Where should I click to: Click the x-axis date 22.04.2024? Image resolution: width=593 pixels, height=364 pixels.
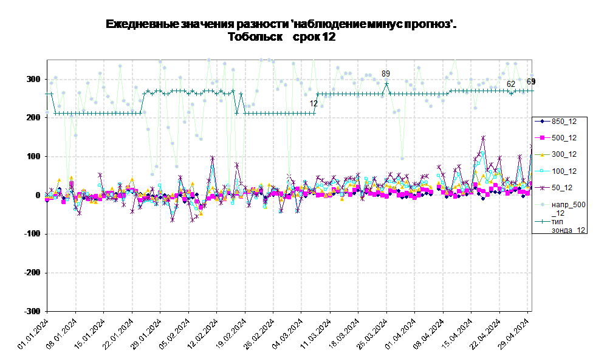pos(486,334)
